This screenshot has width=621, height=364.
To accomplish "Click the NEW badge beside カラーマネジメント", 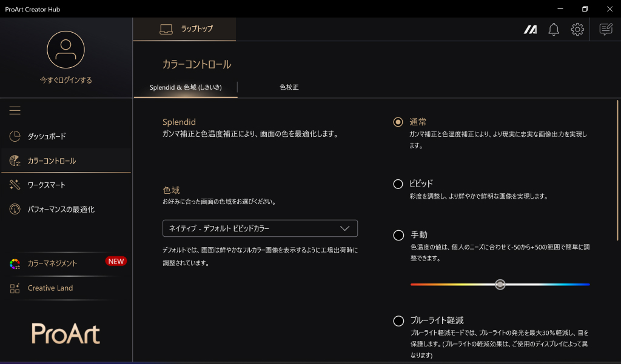I will pos(116,262).
